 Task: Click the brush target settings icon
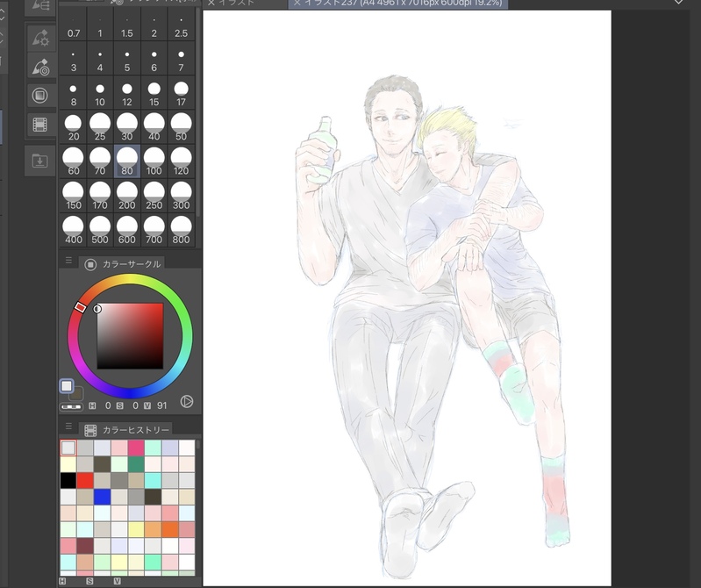click(x=40, y=66)
